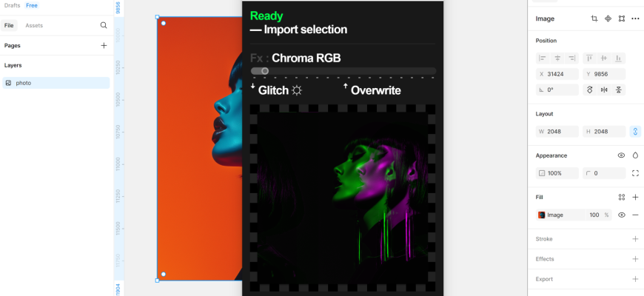Flip the image horizontally
644x296 pixels.
click(604, 90)
